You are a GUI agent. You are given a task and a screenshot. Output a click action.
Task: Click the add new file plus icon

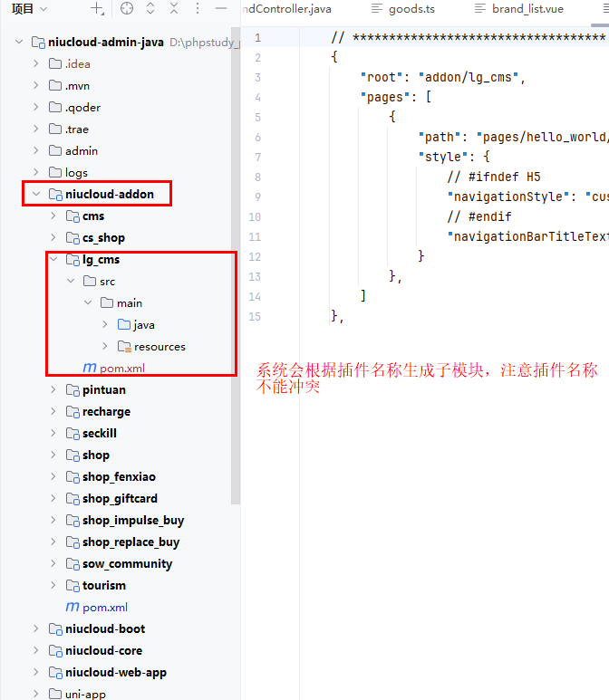click(x=98, y=9)
